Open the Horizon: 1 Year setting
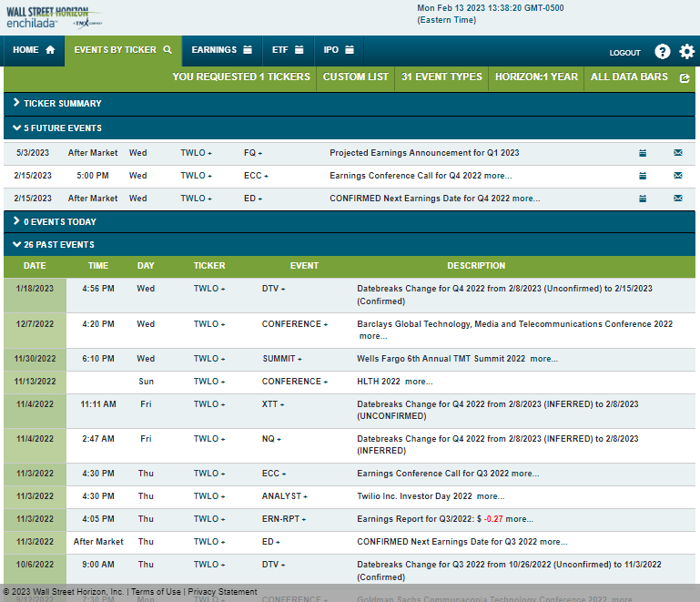 [x=536, y=77]
